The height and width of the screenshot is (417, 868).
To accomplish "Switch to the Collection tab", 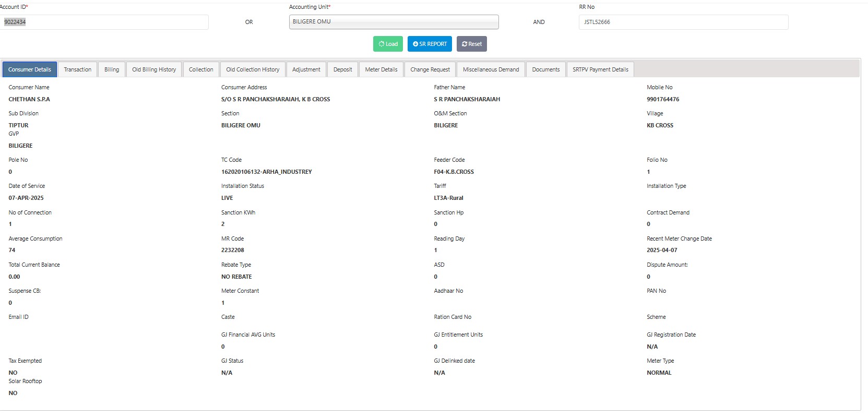I will [201, 69].
